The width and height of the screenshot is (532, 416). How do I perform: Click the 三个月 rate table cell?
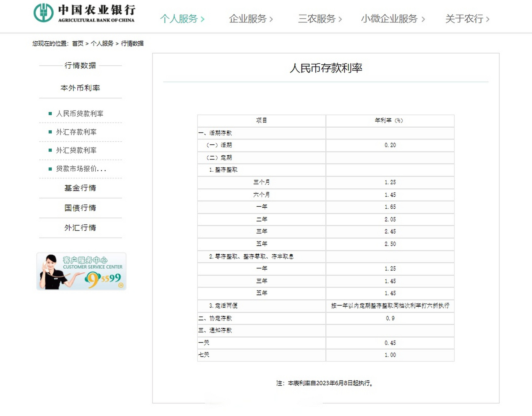261,182
